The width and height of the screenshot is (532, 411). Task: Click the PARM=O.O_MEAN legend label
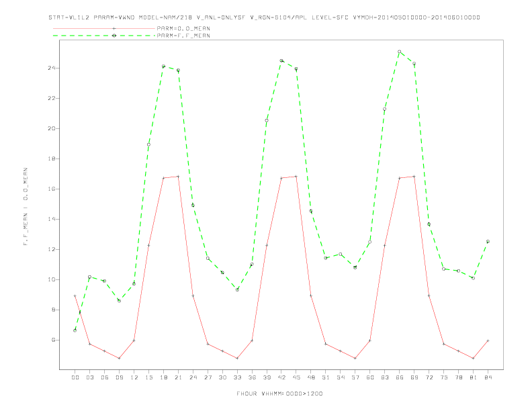183,28
